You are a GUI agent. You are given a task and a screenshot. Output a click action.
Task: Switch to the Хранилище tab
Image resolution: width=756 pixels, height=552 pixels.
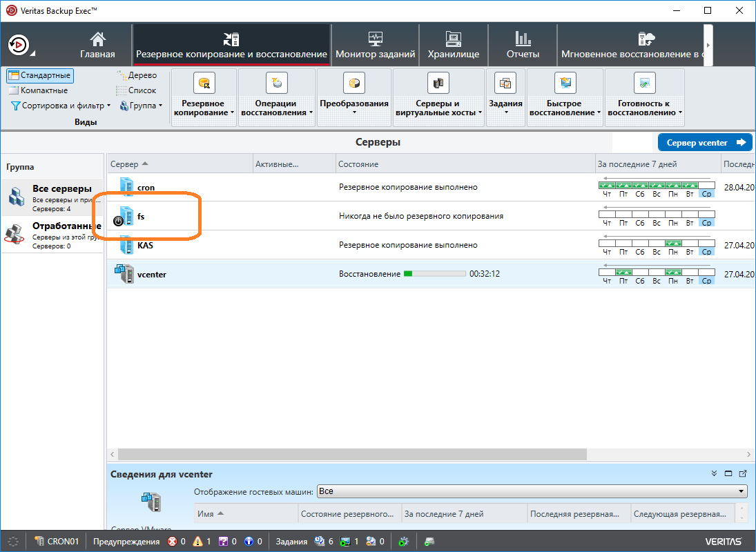coord(453,46)
